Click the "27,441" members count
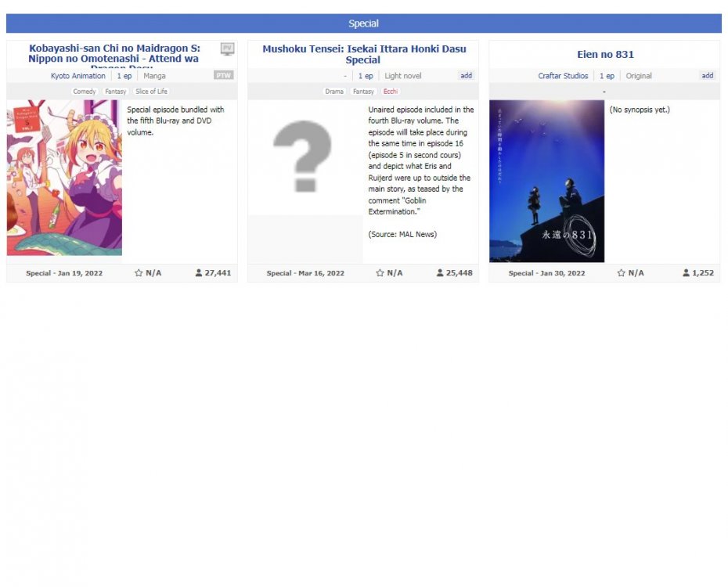The width and height of the screenshot is (728, 587). (x=218, y=273)
